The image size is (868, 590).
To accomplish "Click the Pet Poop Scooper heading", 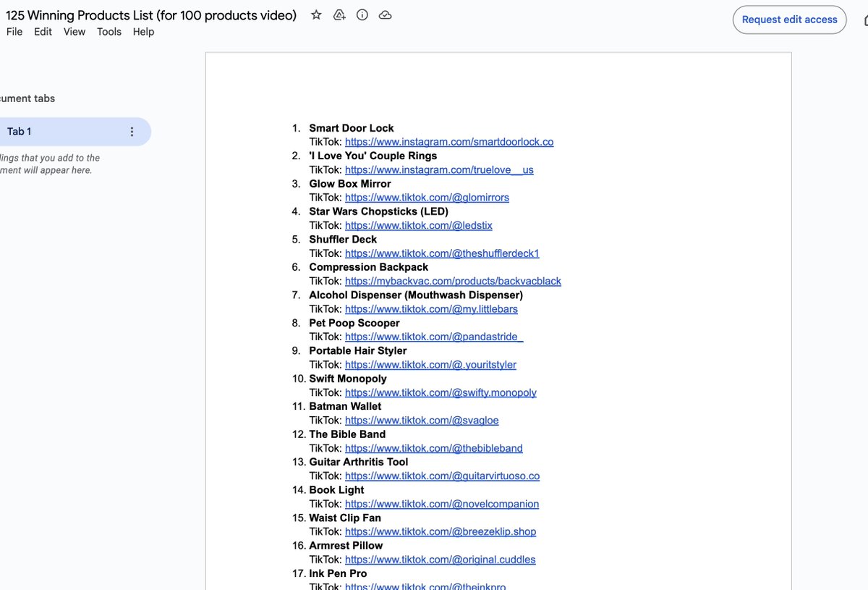I will click(x=354, y=323).
